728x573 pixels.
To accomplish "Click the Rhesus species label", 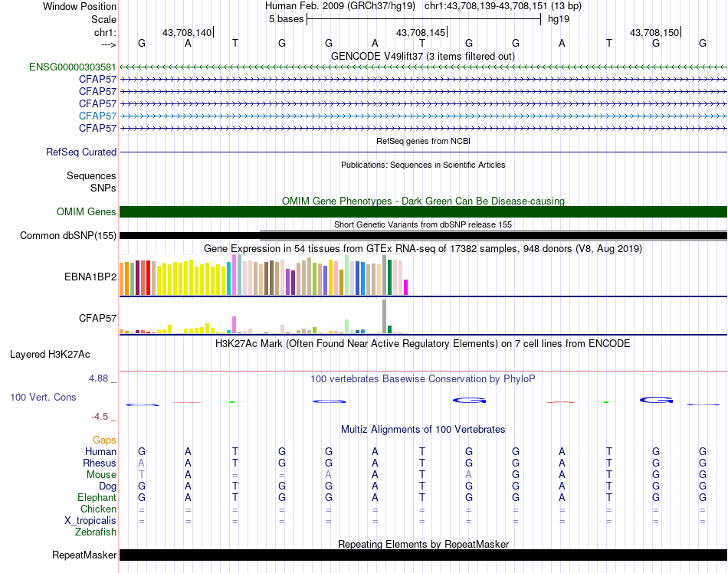I will [x=100, y=463].
